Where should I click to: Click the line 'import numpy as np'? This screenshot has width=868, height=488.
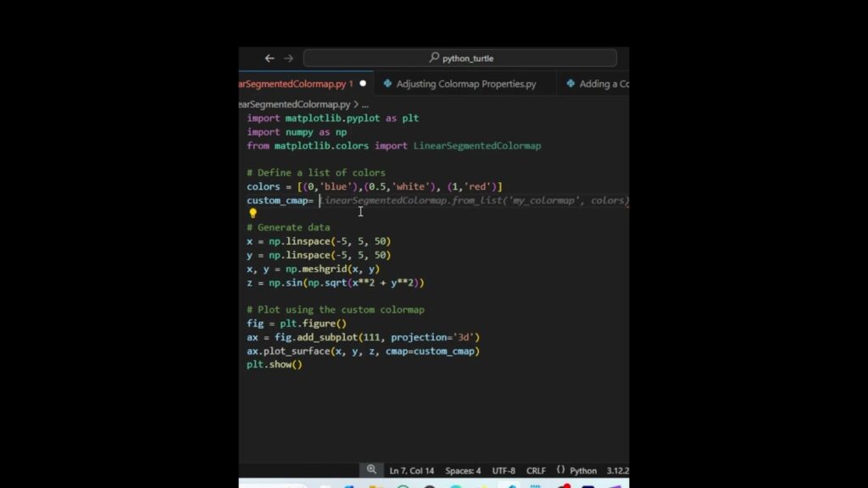(x=297, y=132)
